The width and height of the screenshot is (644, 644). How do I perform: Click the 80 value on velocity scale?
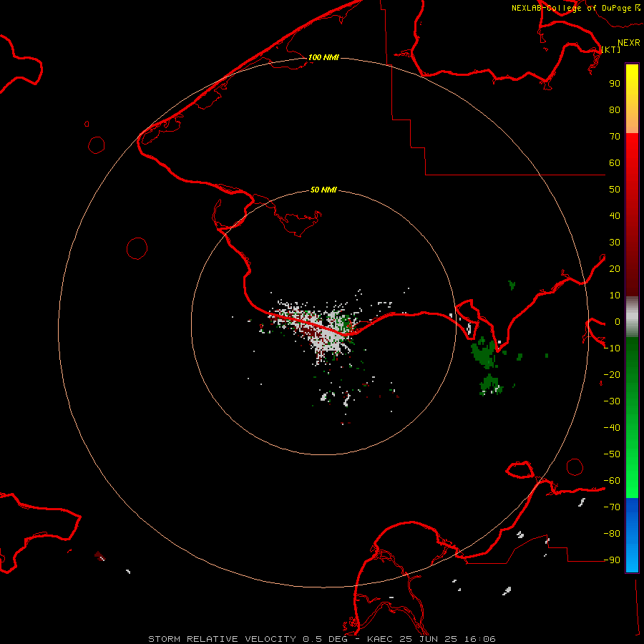615,110
